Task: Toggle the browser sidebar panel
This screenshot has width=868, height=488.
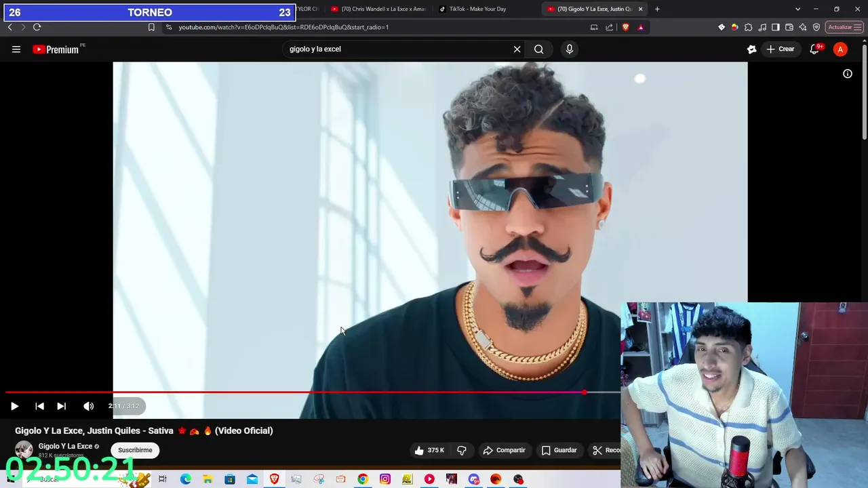Action: pyautogui.click(x=776, y=27)
